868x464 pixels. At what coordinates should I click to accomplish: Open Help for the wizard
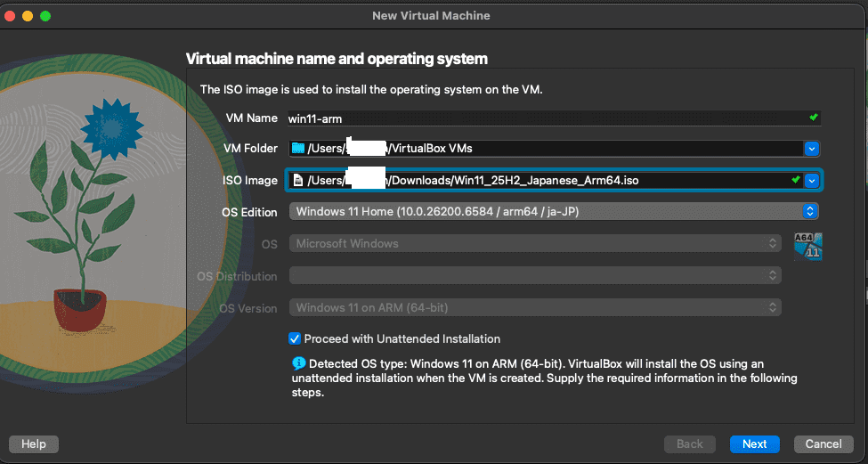click(x=34, y=444)
